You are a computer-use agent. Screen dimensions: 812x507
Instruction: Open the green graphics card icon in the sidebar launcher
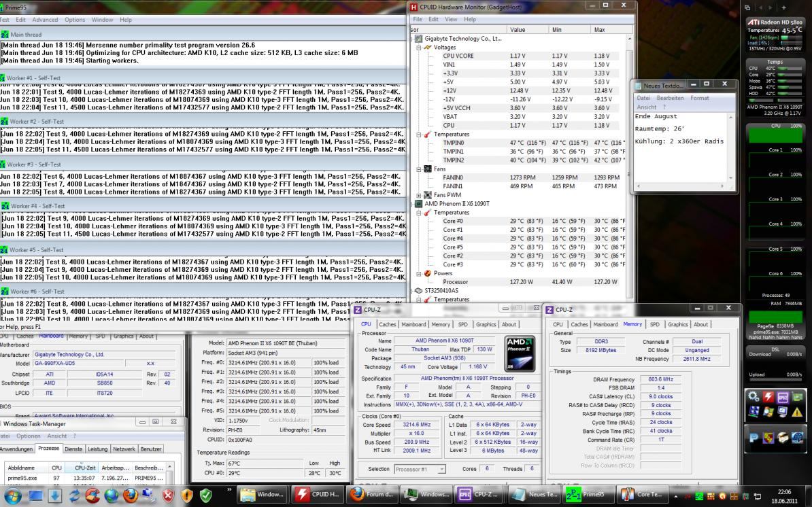(797, 398)
